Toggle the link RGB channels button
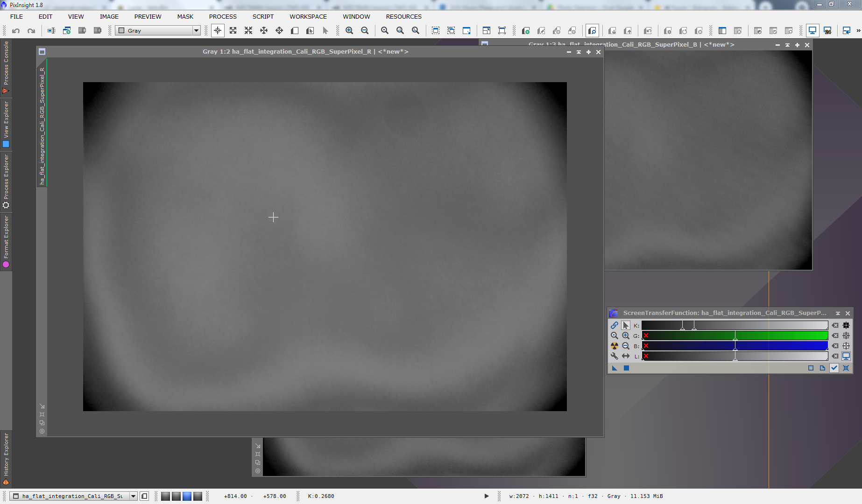Image resolution: width=862 pixels, height=504 pixels. (614, 325)
